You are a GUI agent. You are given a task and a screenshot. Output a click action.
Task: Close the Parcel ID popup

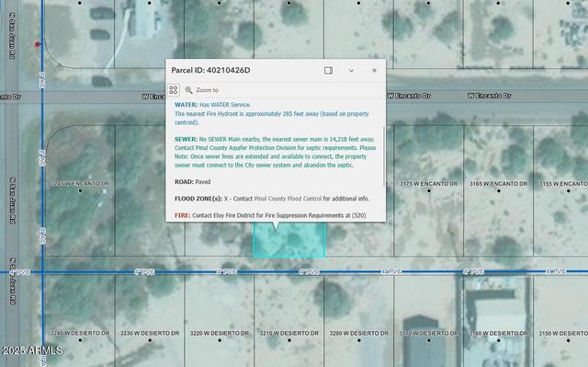point(374,70)
